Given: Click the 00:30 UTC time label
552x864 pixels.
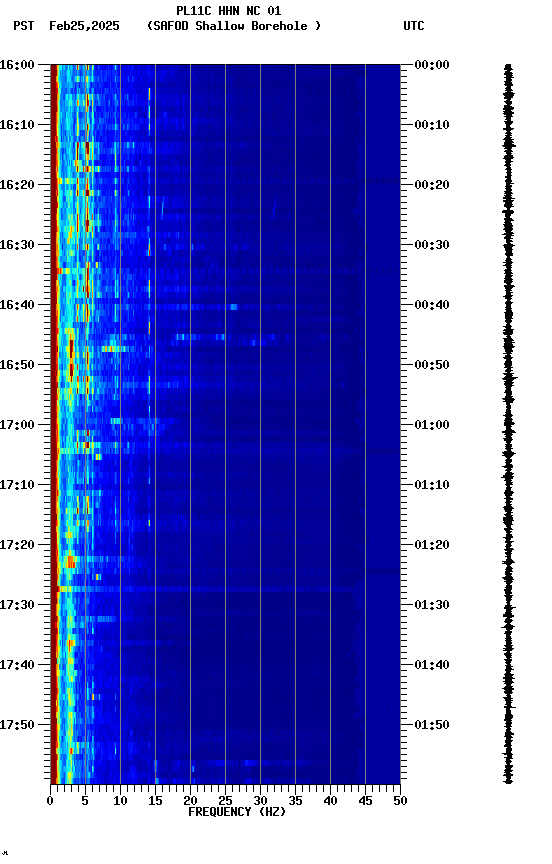Looking at the screenshot, I should click(x=432, y=245).
